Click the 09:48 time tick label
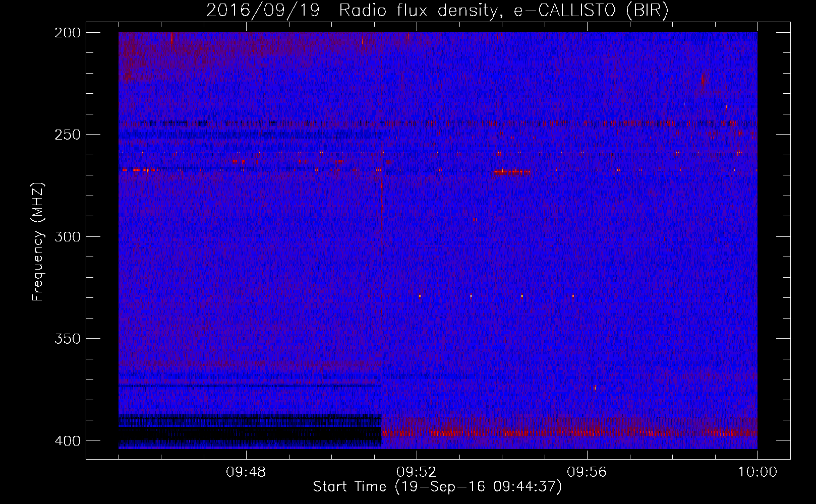 coord(246,472)
